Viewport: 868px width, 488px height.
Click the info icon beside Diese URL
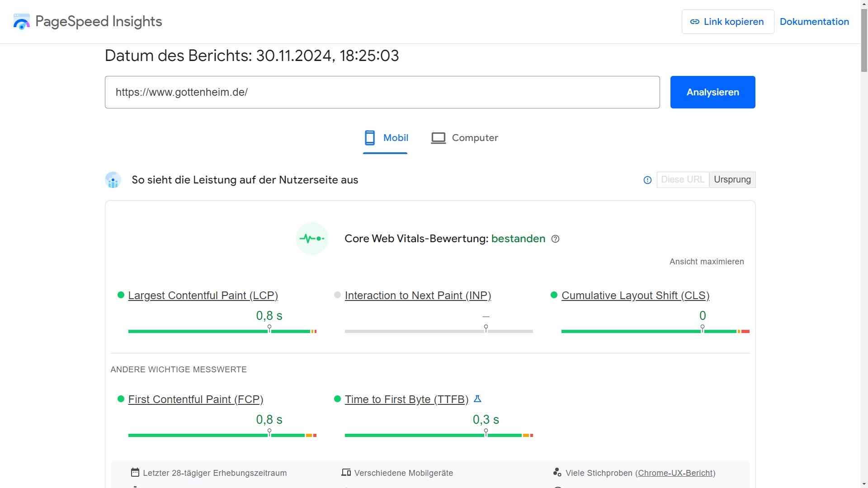[x=647, y=180]
